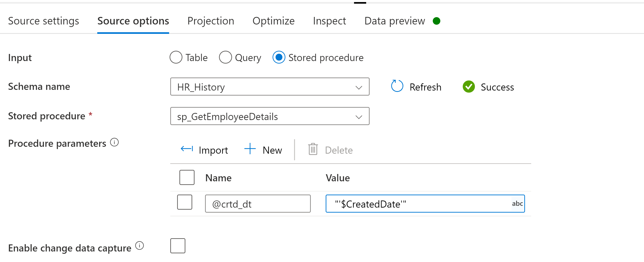Click the Import left-arrow icon
Screen dimensions: 644x262
(187, 149)
